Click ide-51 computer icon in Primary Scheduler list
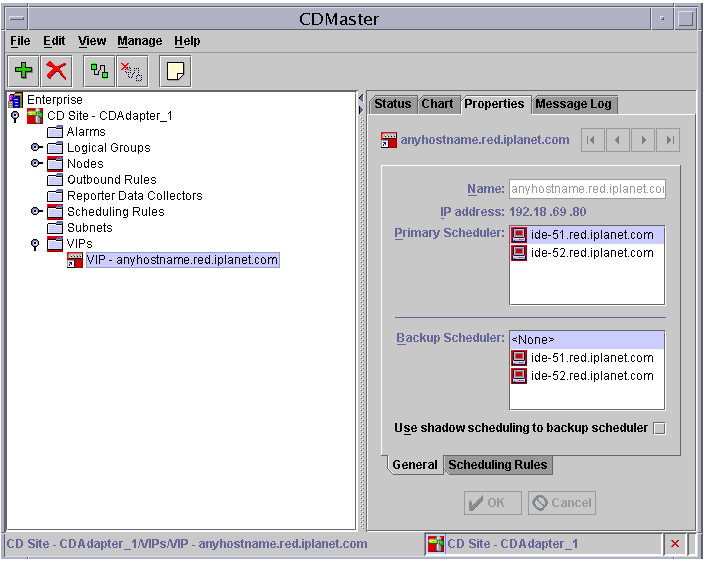This screenshot has width=705, height=562. click(x=519, y=235)
